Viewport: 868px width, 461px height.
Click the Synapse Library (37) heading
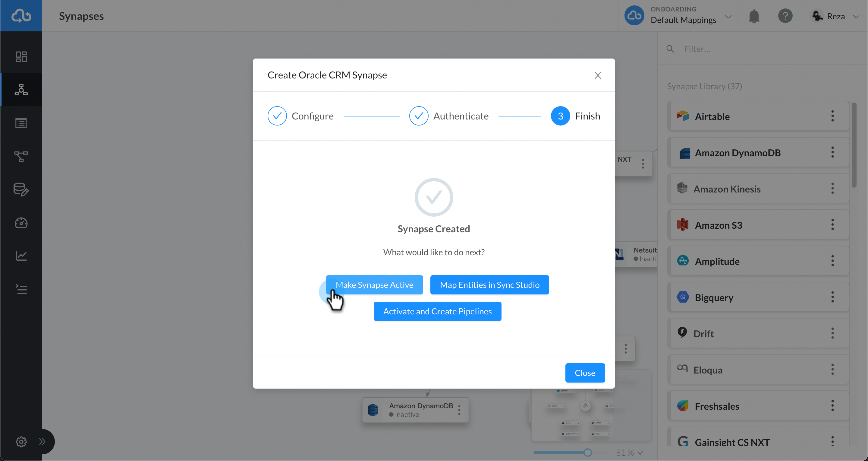tap(704, 86)
